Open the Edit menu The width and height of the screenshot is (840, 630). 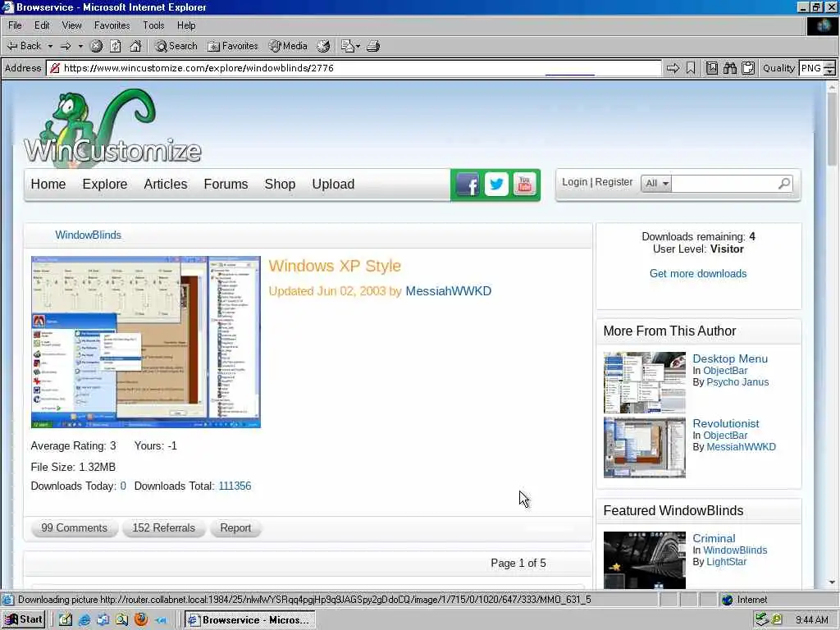[42, 25]
